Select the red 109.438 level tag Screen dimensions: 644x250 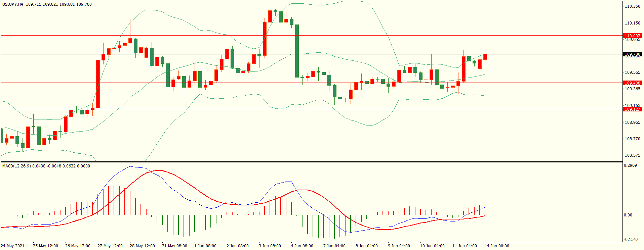pos(632,83)
